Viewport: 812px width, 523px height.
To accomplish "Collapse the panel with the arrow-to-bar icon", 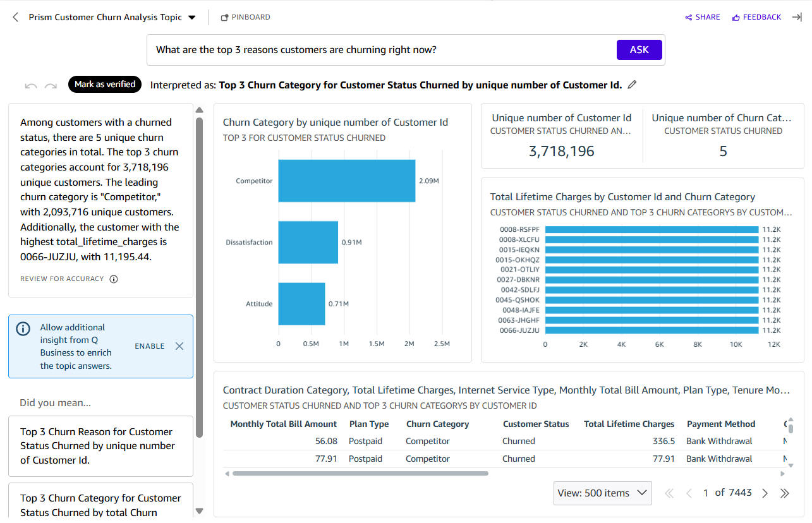I will click(x=797, y=18).
